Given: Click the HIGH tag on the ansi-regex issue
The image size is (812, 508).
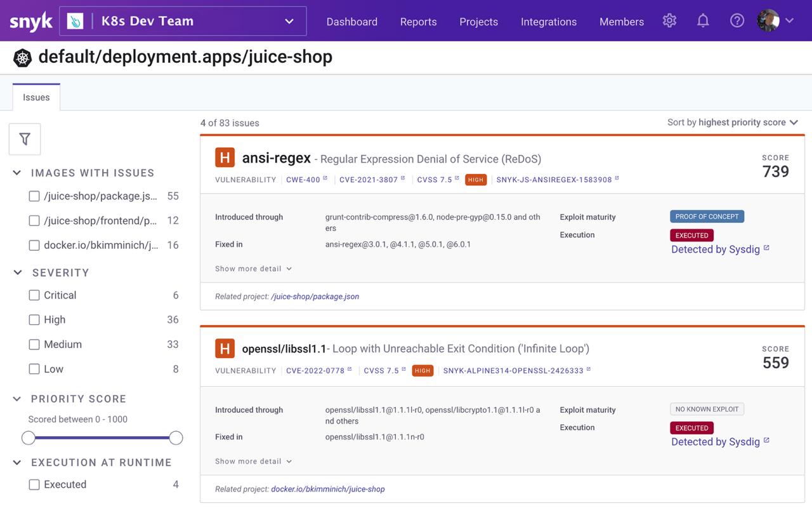Looking at the screenshot, I should (476, 180).
